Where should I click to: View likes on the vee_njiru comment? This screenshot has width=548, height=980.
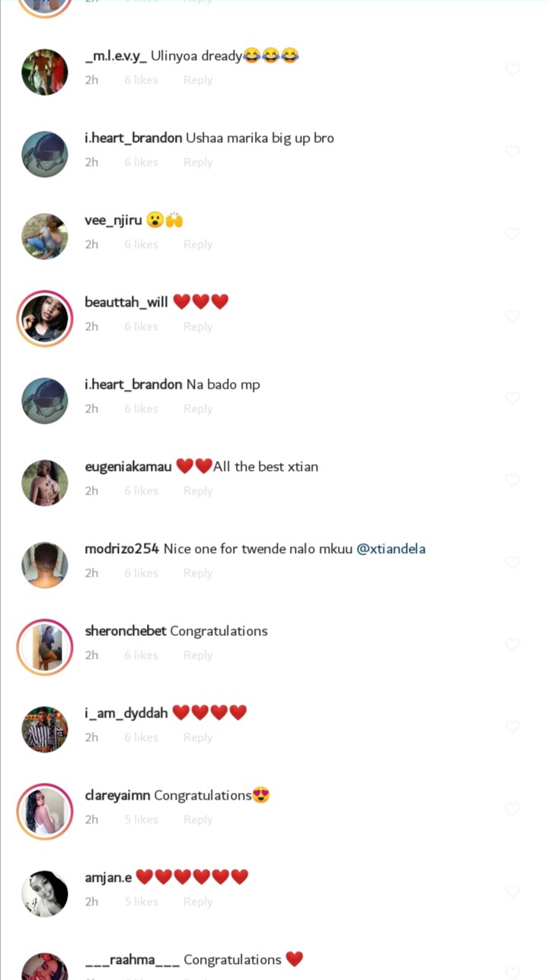point(142,244)
